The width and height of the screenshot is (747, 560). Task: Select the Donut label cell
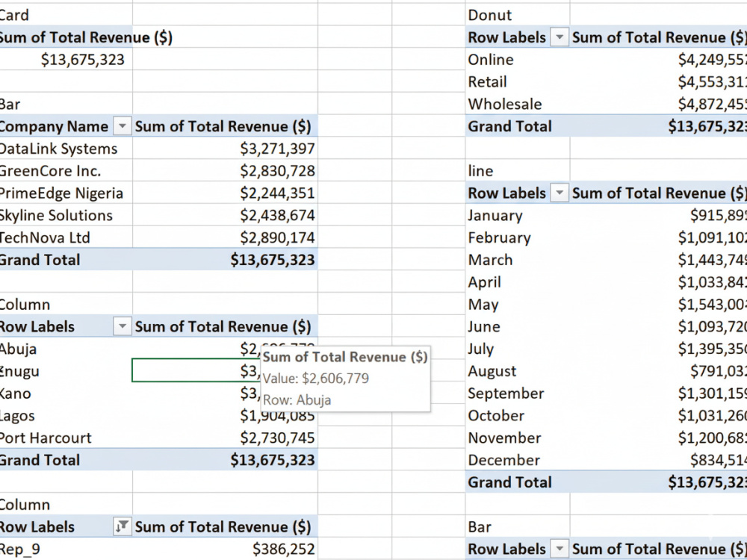(518, 15)
